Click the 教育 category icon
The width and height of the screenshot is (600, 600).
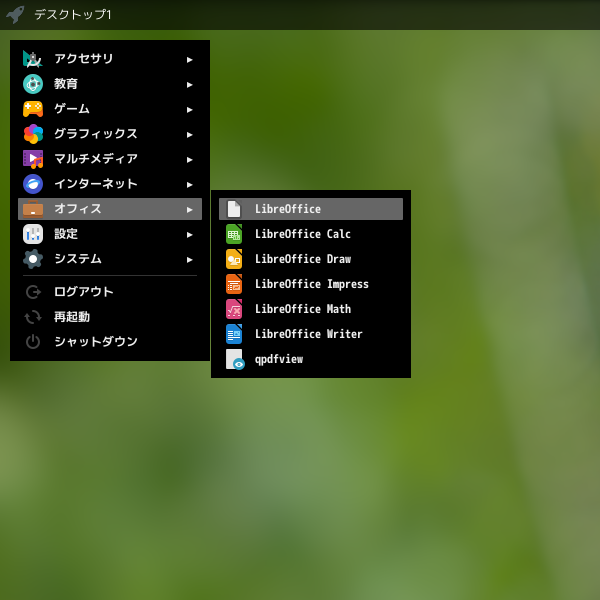click(x=33, y=84)
